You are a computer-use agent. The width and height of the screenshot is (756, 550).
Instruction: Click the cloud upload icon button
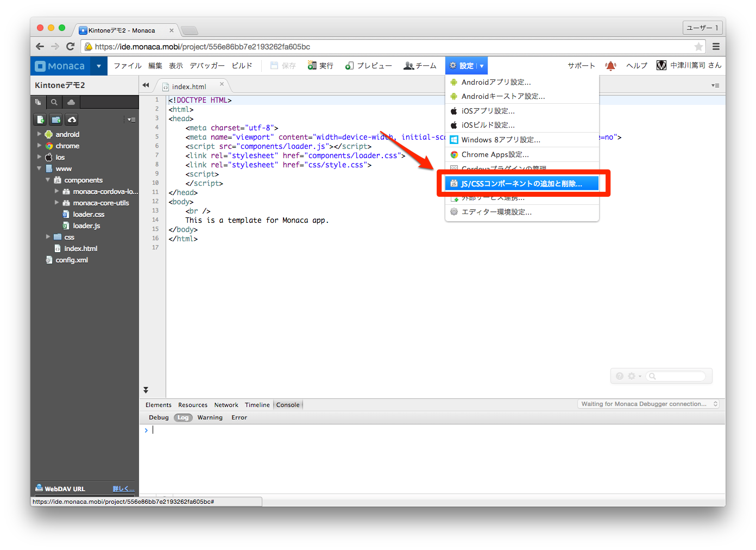pyautogui.click(x=72, y=120)
